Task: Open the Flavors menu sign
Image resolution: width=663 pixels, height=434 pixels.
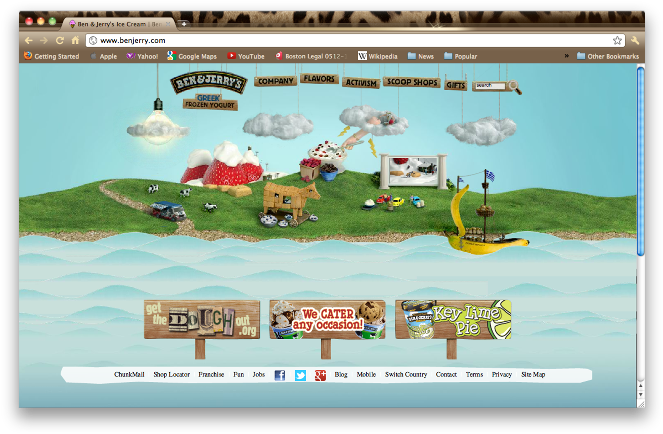Action: click(x=319, y=79)
